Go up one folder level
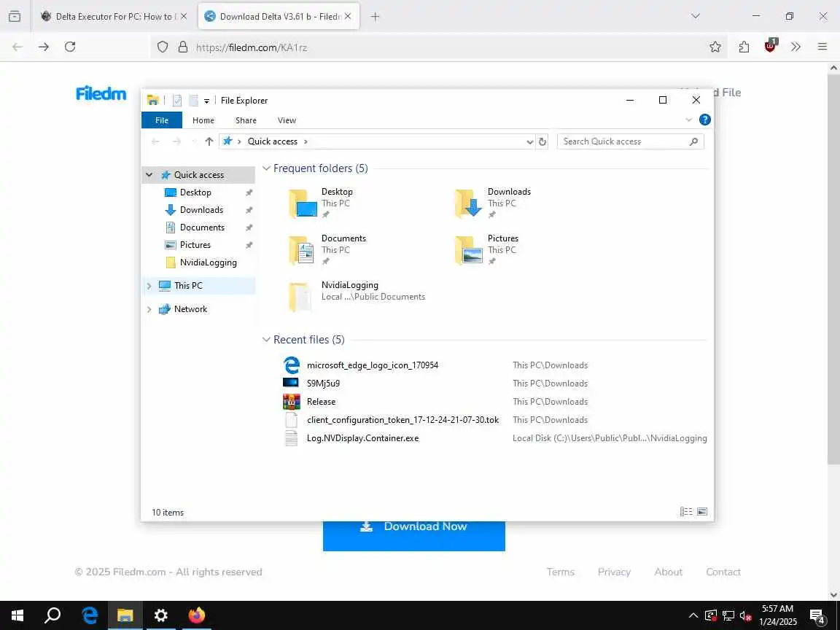Viewport: 840px width, 630px height. tap(209, 141)
